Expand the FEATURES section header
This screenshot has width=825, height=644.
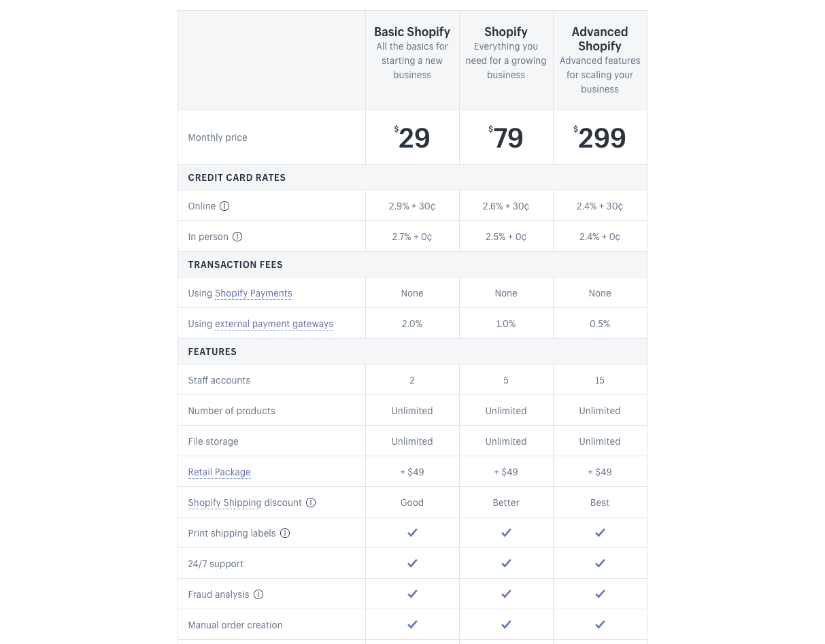pyautogui.click(x=212, y=352)
